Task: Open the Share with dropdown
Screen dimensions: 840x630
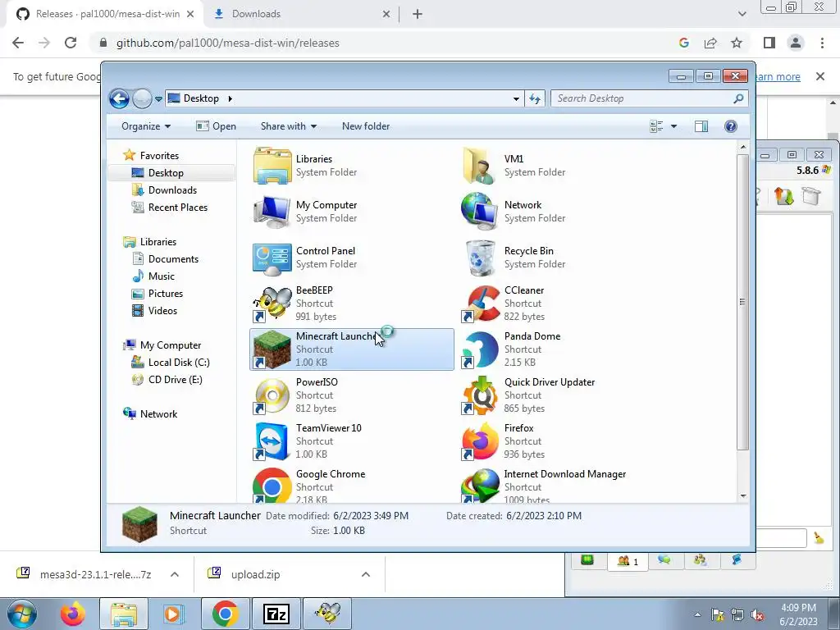Action: [288, 126]
